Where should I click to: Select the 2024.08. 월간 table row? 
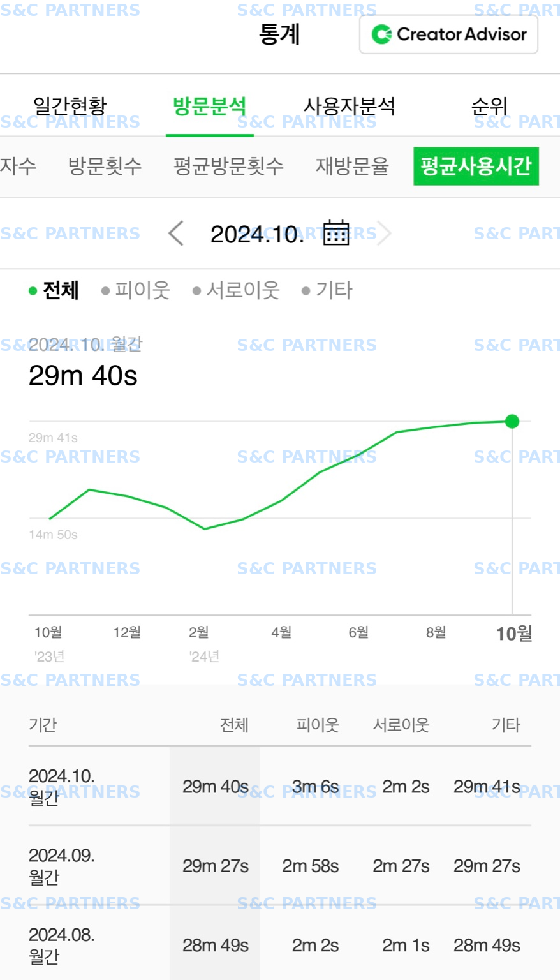(280, 945)
